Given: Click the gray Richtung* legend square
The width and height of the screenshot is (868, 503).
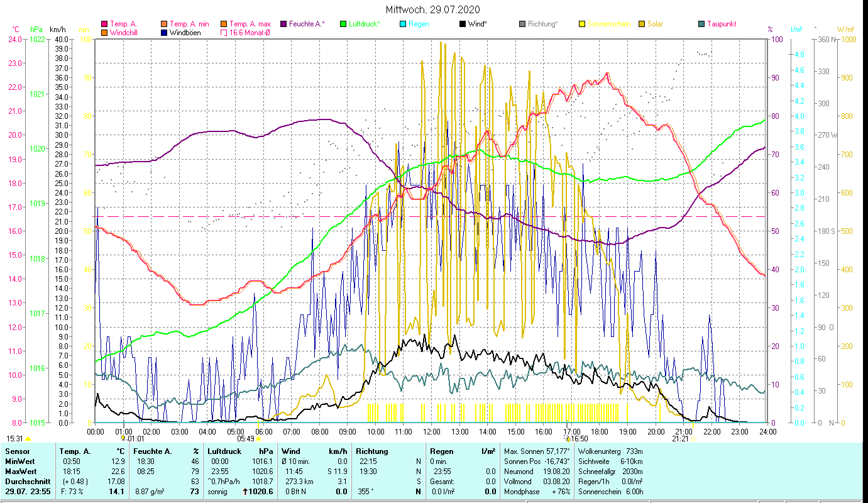Looking at the screenshot, I should coord(522,24).
